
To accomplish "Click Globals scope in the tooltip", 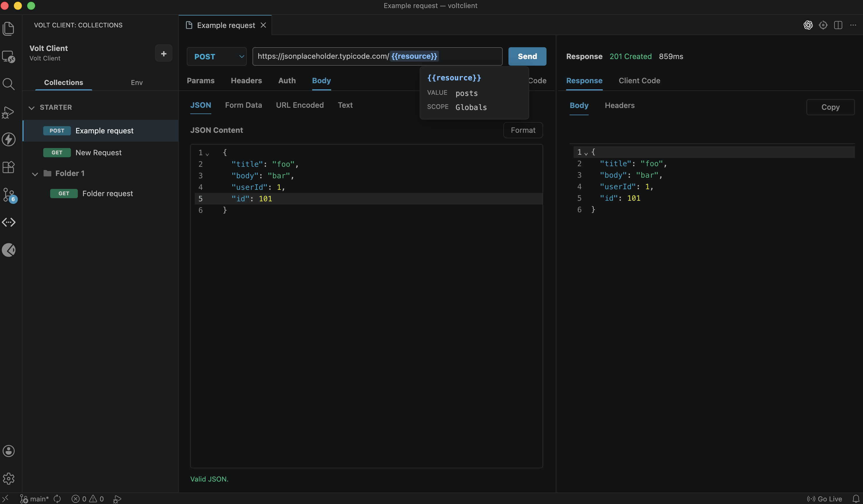I will point(471,107).
